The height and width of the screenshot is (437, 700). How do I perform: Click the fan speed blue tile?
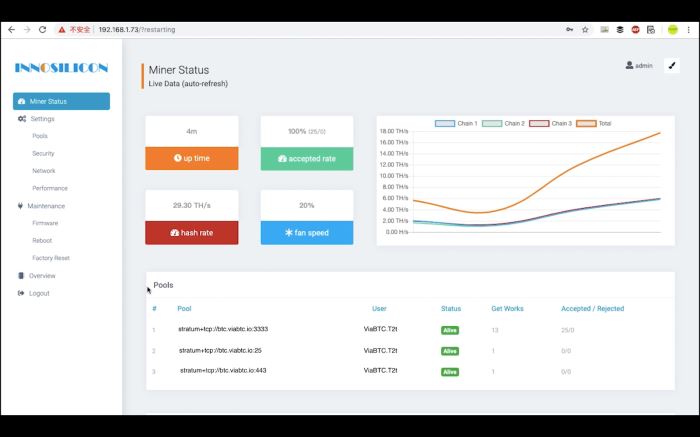[x=307, y=233]
